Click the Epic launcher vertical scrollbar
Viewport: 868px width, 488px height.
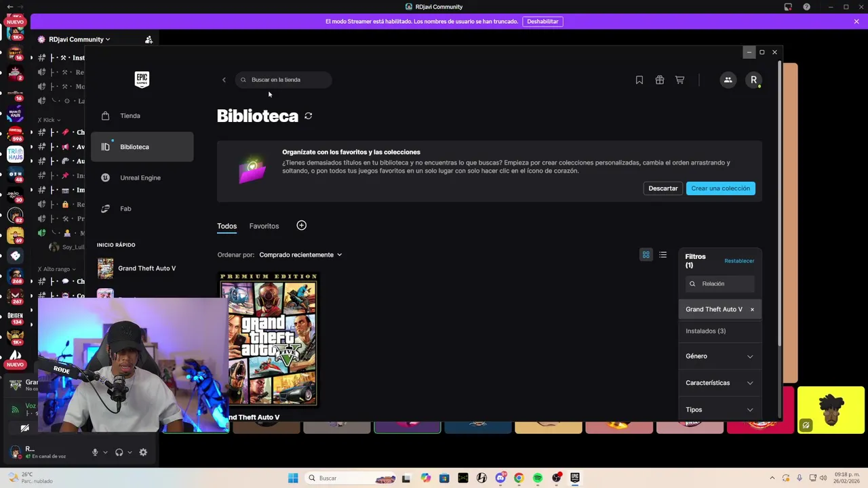pyautogui.click(x=779, y=203)
